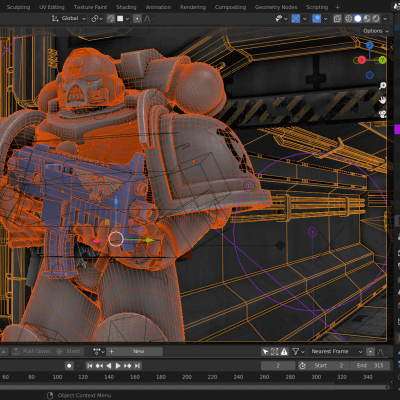Click the current frame field showing 2
The height and width of the screenshot is (400, 400).
tap(278, 366)
